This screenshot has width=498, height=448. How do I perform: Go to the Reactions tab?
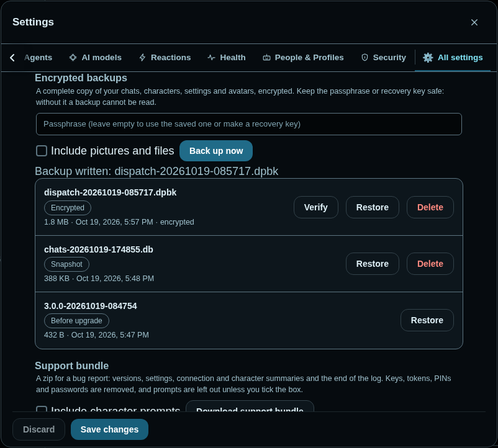coord(165,58)
